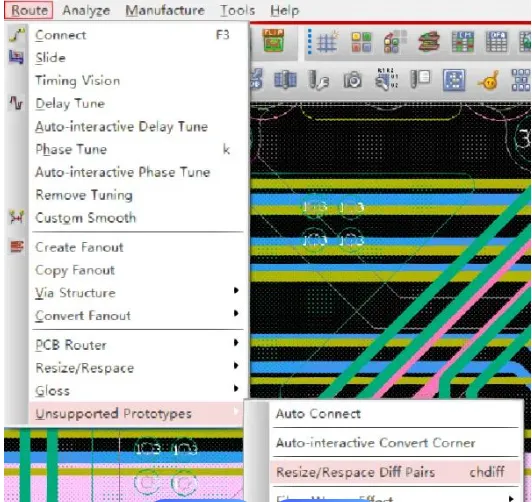Click the layer stack cross-section icon
Image resolution: width=532 pixels, height=502 pixels.
point(428,41)
